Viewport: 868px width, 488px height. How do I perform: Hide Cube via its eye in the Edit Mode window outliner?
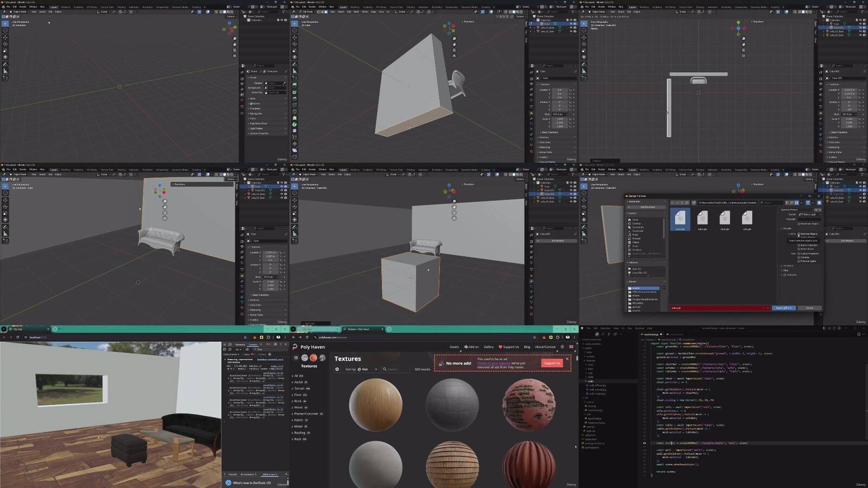571,24
